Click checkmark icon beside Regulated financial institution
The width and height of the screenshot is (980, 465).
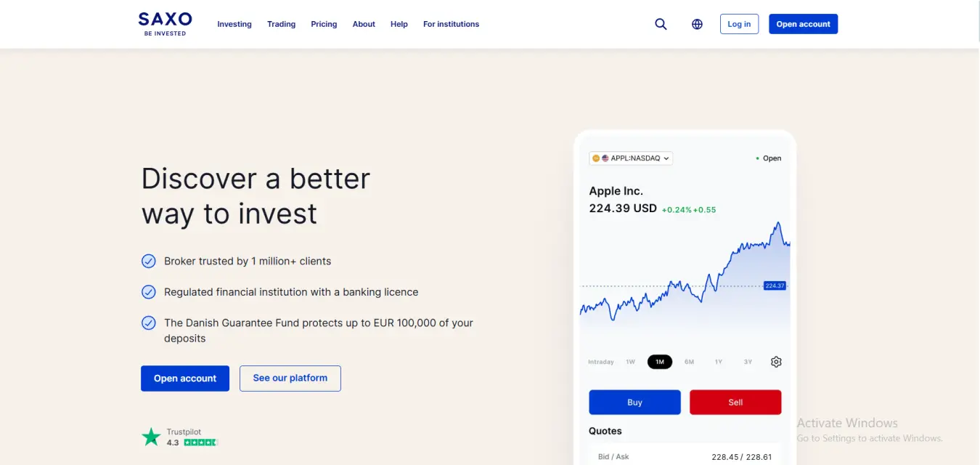click(x=148, y=292)
